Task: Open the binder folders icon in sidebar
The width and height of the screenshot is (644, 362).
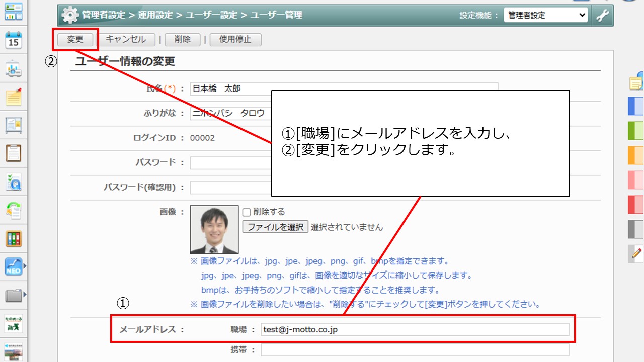Action: click(x=14, y=238)
